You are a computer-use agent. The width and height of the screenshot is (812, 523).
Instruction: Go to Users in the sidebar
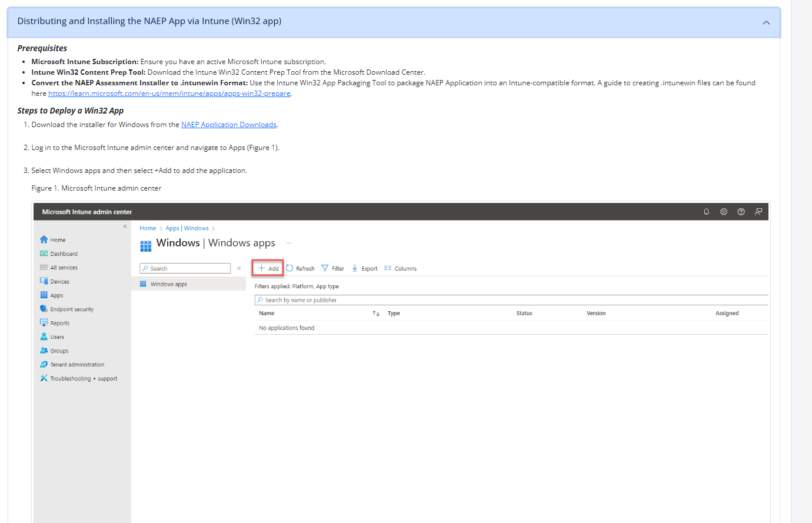pos(52,337)
